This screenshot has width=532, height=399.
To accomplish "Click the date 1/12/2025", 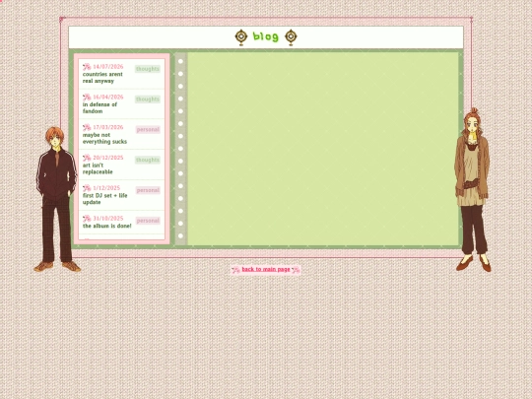I will (106, 187).
